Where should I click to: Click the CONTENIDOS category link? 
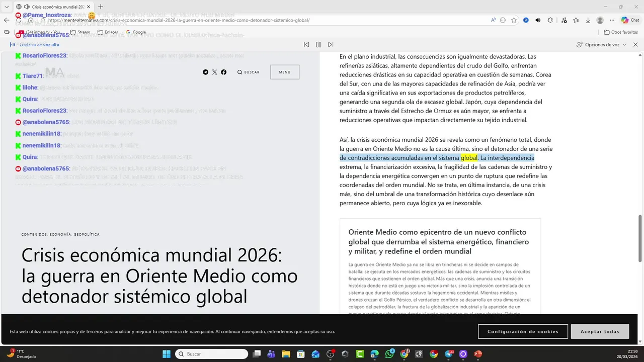tap(34, 234)
